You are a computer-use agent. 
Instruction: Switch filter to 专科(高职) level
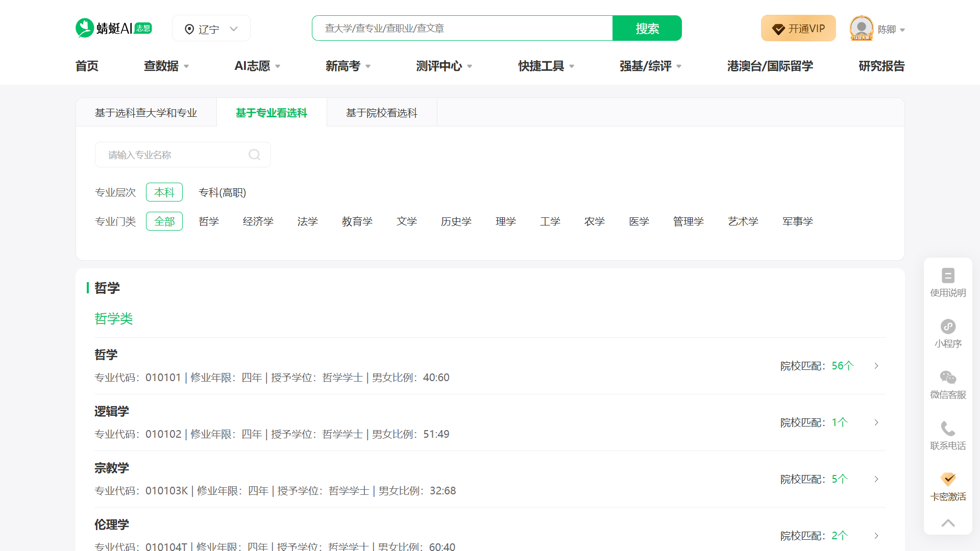coord(223,192)
